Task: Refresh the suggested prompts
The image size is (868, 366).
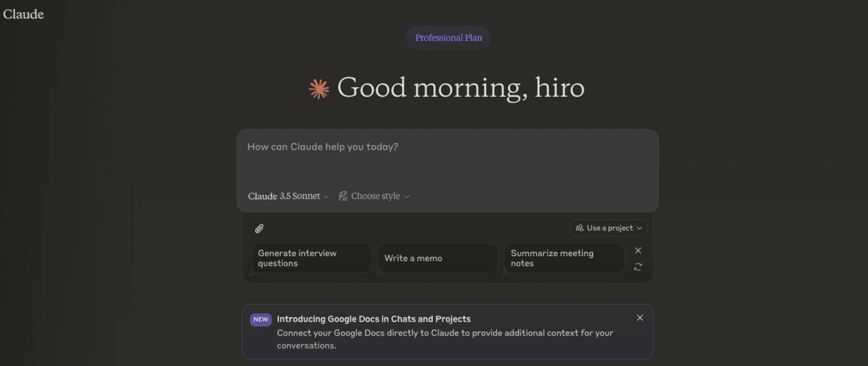Action: [638, 267]
